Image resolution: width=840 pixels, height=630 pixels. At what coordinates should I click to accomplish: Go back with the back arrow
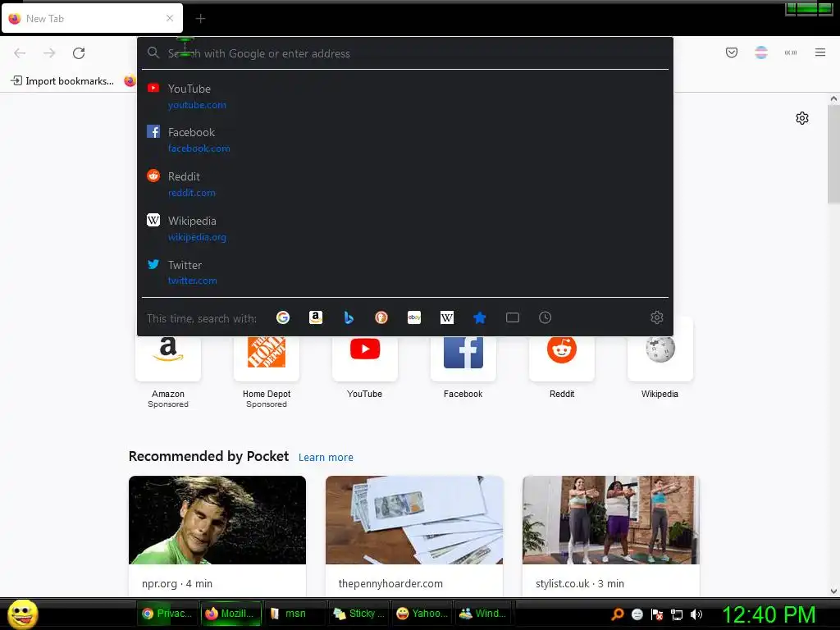[20, 53]
